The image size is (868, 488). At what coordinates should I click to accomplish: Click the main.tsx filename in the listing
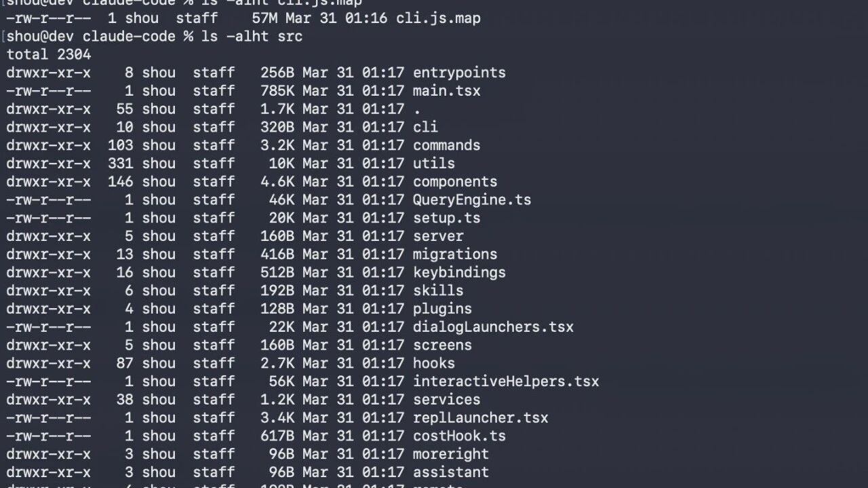[446, 91]
